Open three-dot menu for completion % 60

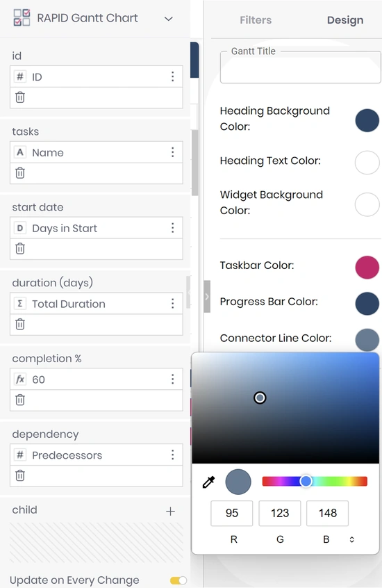point(172,379)
